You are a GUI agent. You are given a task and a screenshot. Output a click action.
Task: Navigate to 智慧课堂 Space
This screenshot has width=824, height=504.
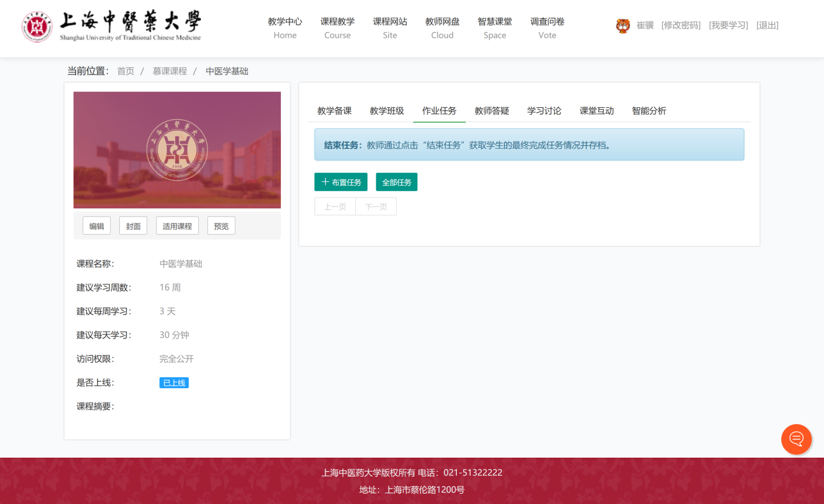(495, 28)
